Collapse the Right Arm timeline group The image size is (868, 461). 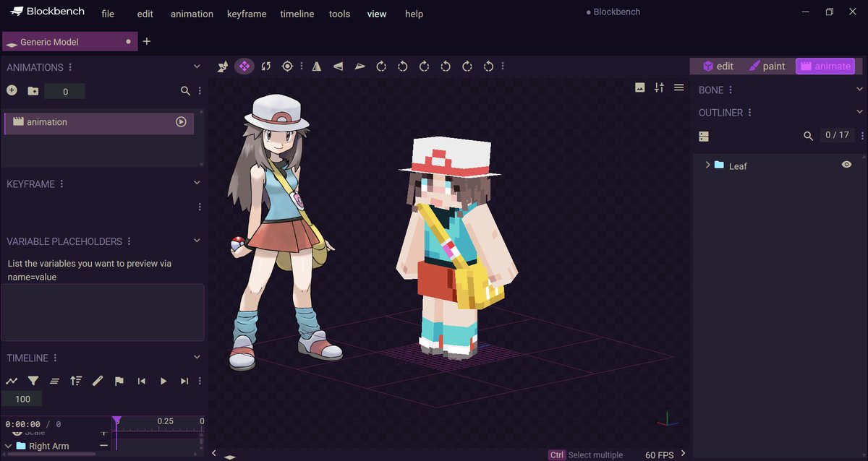9,446
